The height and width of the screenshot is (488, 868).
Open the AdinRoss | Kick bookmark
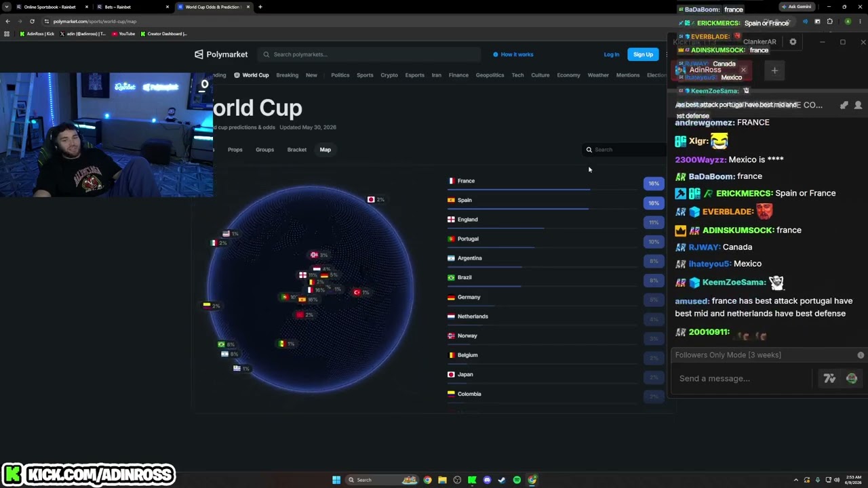click(37, 33)
